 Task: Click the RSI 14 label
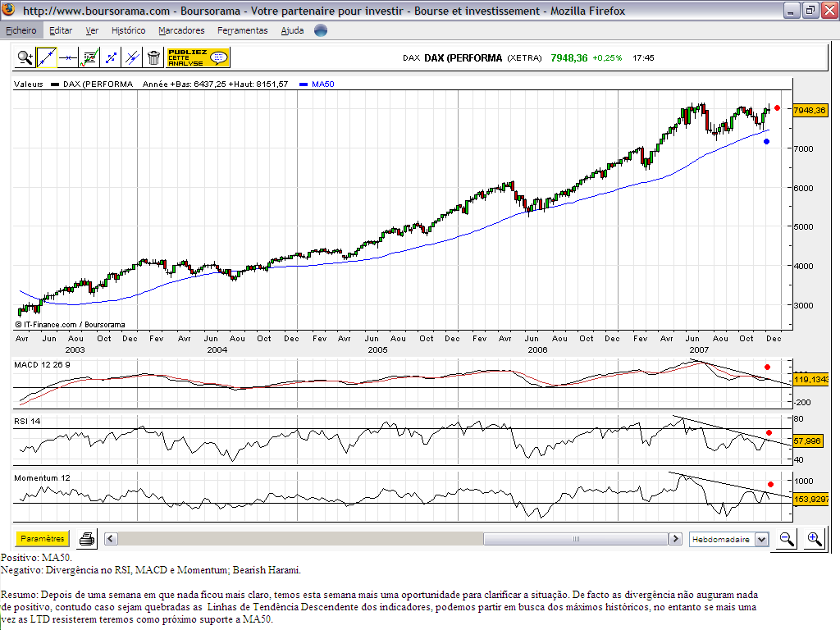(x=27, y=421)
